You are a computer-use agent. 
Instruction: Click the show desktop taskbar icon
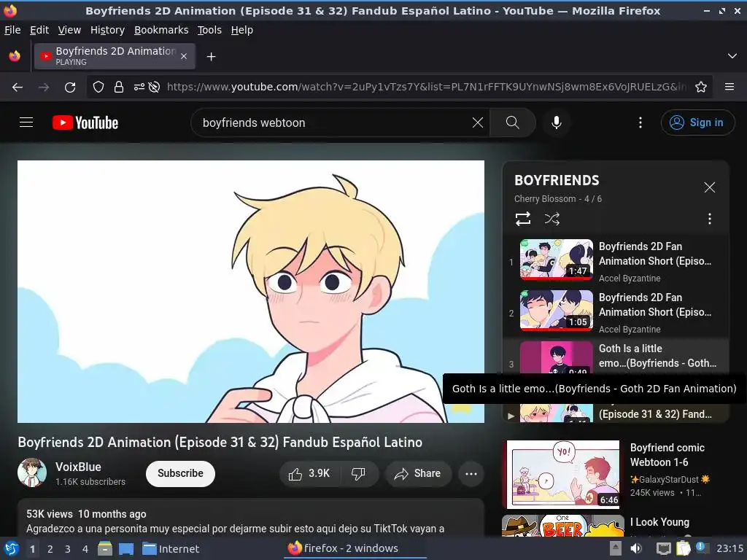coord(125,548)
